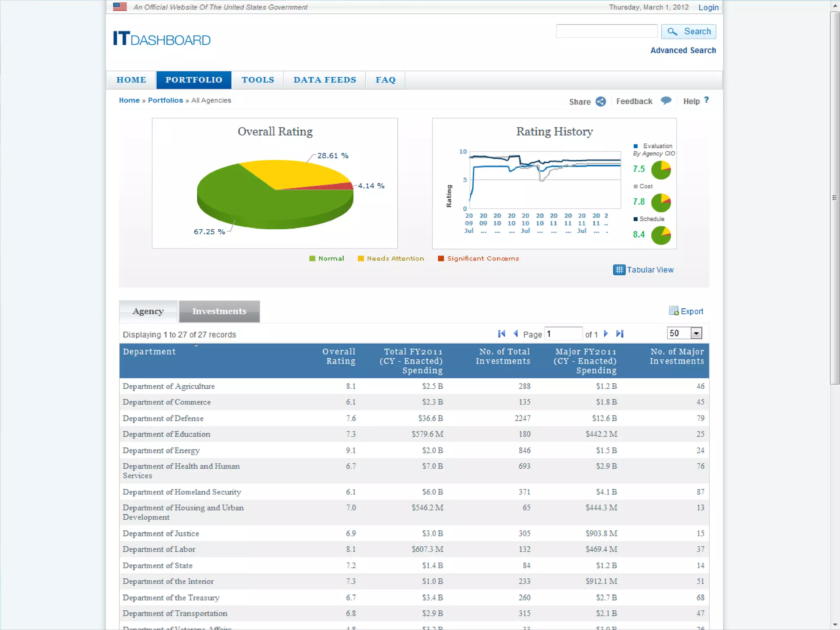Sort table by Department column header

pyautogui.click(x=149, y=352)
